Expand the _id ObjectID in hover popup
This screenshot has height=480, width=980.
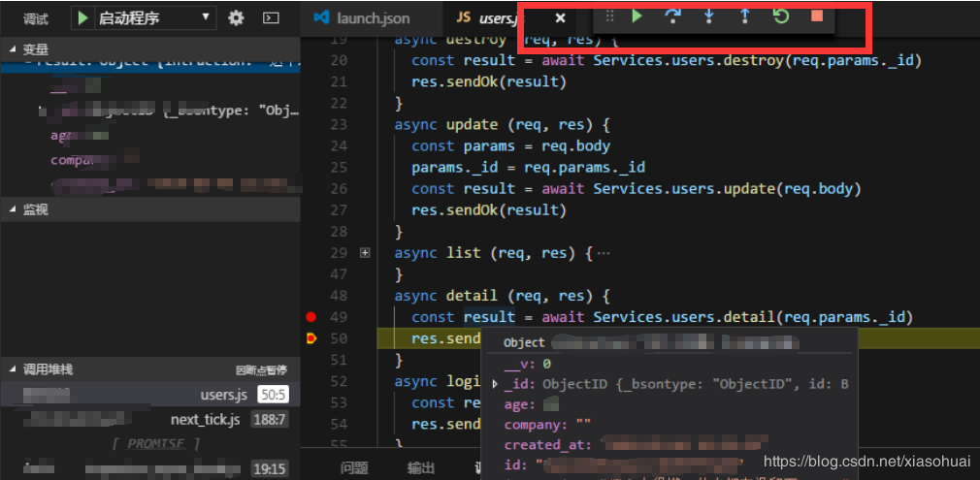(496, 384)
